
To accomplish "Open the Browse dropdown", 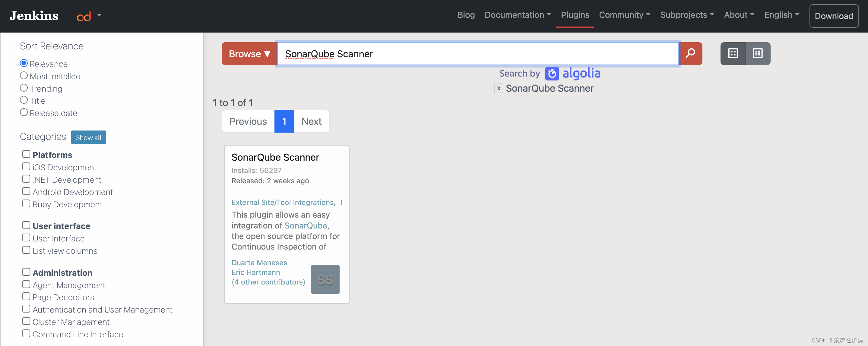I will pos(249,54).
